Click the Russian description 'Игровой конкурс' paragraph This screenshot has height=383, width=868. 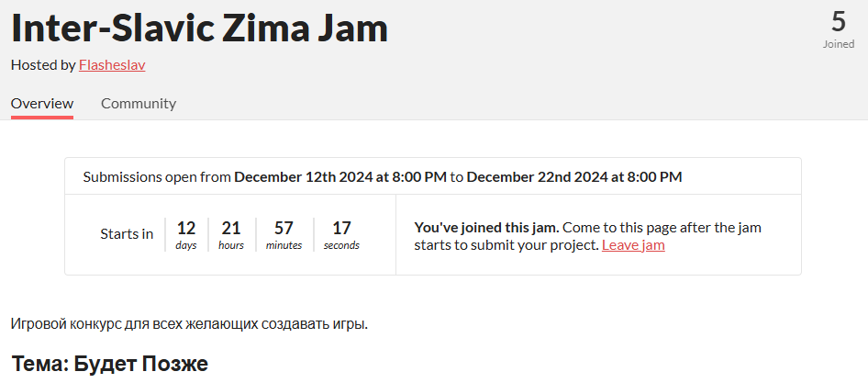click(189, 323)
